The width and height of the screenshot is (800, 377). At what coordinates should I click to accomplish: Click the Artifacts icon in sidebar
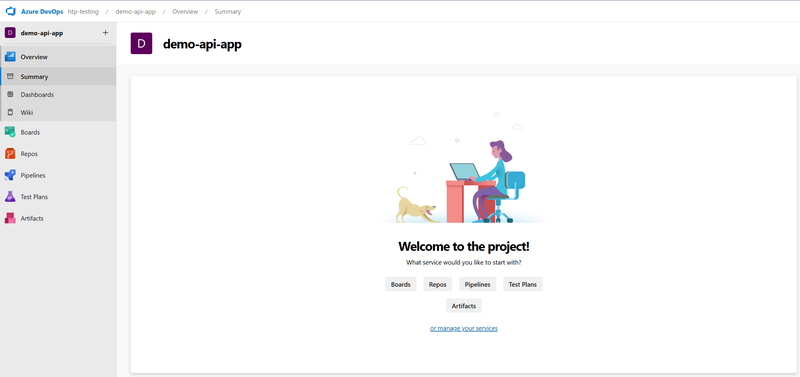tap(10, 218)
